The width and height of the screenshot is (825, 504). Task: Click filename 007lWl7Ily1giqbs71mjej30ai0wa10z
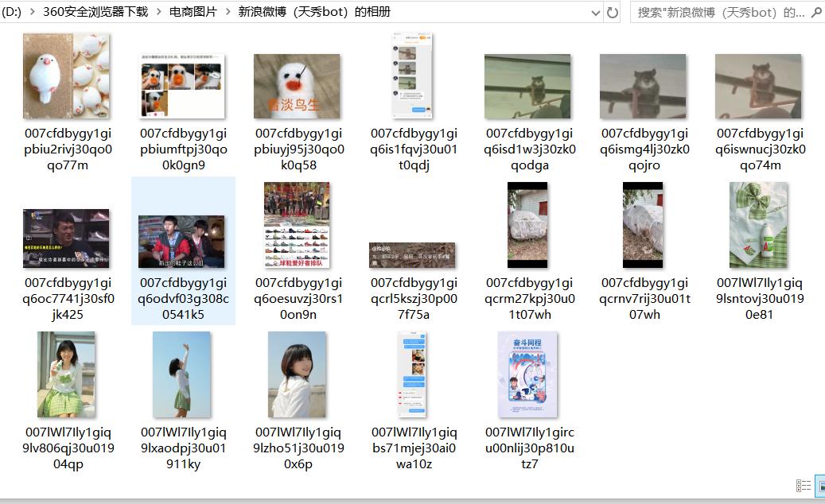pos(414,448)
